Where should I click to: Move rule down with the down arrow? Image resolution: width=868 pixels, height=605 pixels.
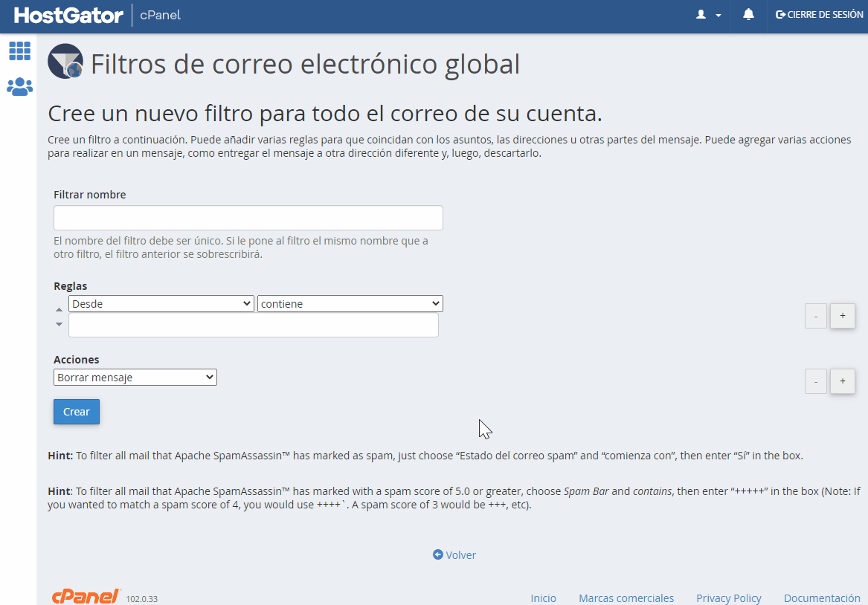point(60,324)
